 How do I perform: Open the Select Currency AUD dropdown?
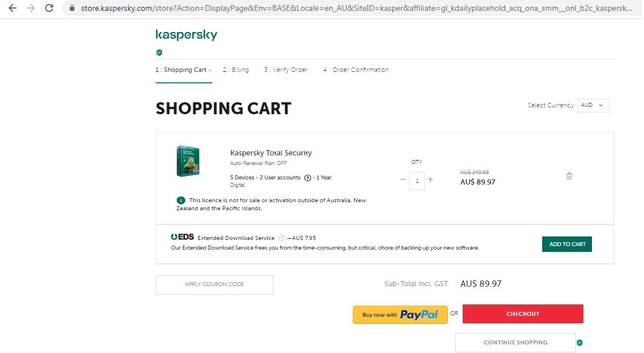(x=593, y=106)
